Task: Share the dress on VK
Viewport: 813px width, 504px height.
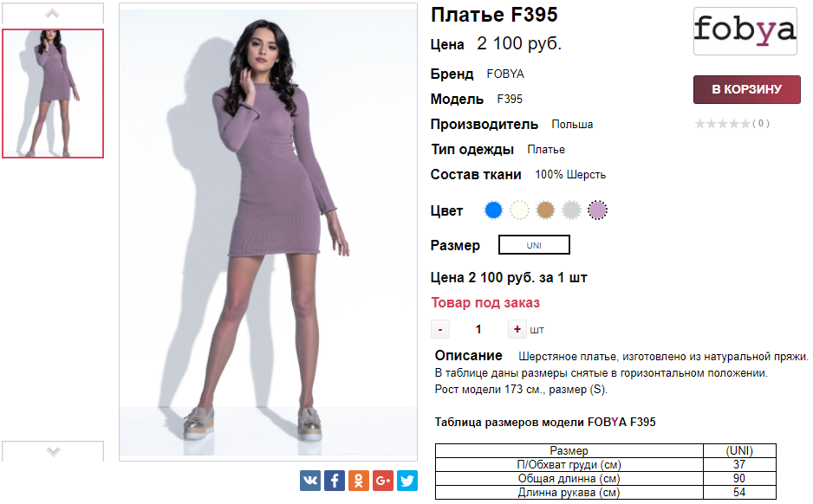Action: [x=310, y=481]
